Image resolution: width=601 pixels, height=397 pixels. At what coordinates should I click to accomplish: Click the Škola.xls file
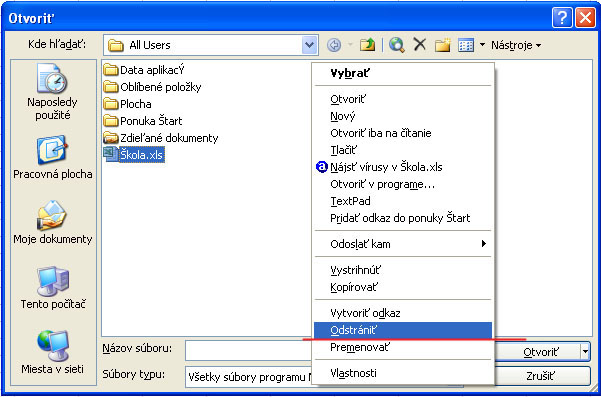click(x=134, y=155)
